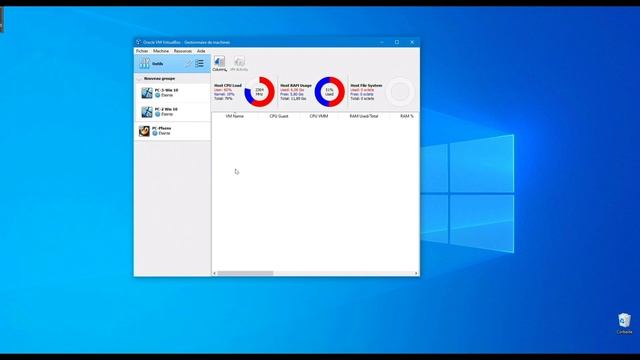Click the Host RAM Usage donut chart
The width and height of the screenshot is (640, 360).
(x=329, y=92)
